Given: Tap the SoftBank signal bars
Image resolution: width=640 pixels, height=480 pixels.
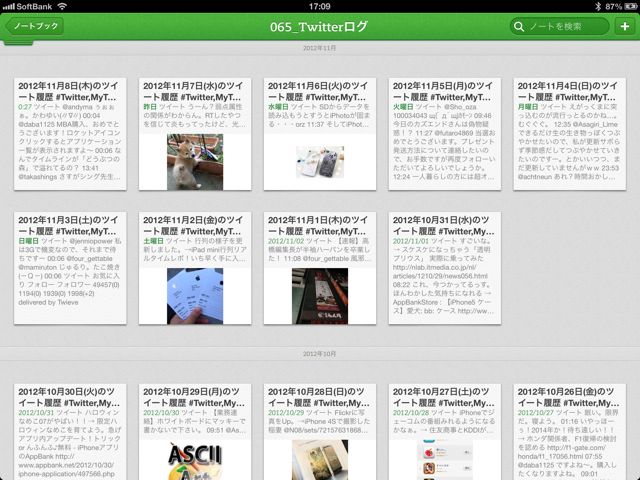Looking at the screenshot, I should tap(9, 7).
